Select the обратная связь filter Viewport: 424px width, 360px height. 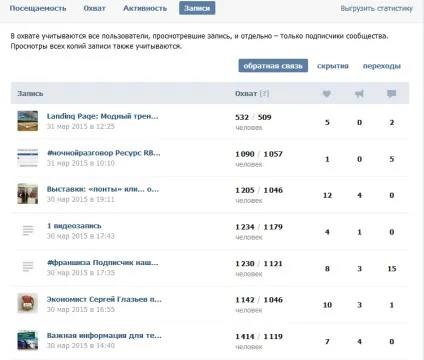[273, 66]
